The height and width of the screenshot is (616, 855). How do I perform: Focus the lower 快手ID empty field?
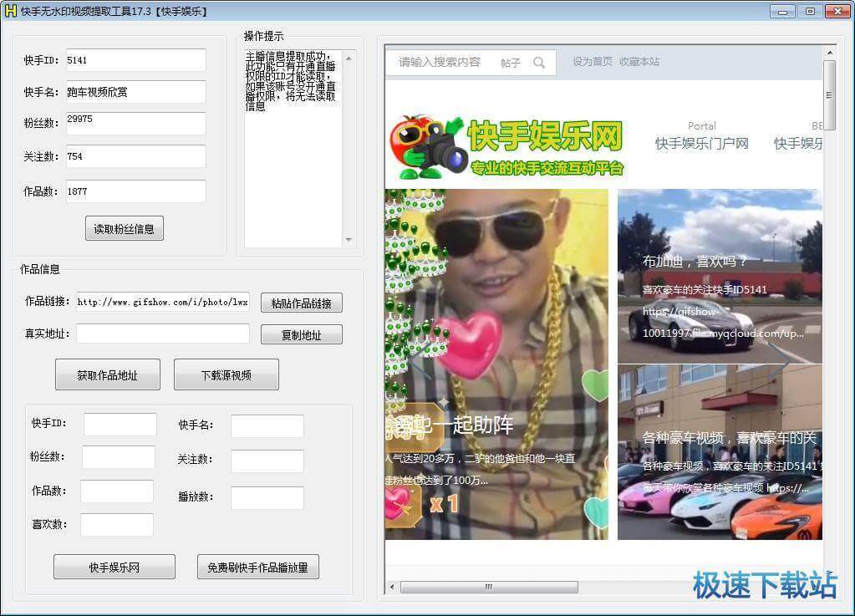(x=120, y=424)
